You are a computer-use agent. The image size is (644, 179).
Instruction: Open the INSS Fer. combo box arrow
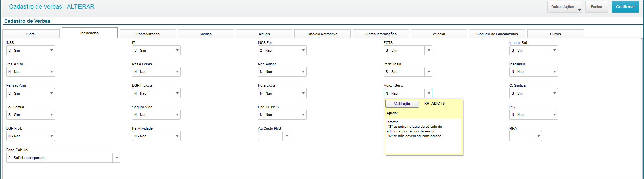click(303, 50)
